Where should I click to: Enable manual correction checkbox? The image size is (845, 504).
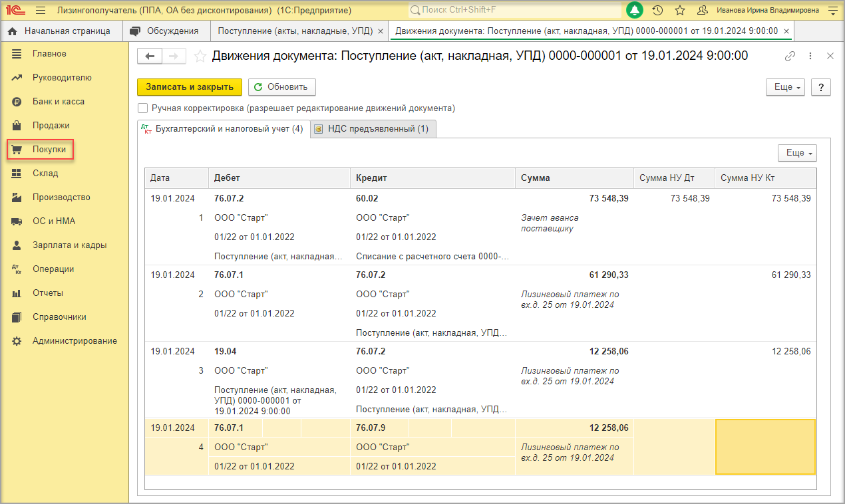coord(142,108)
